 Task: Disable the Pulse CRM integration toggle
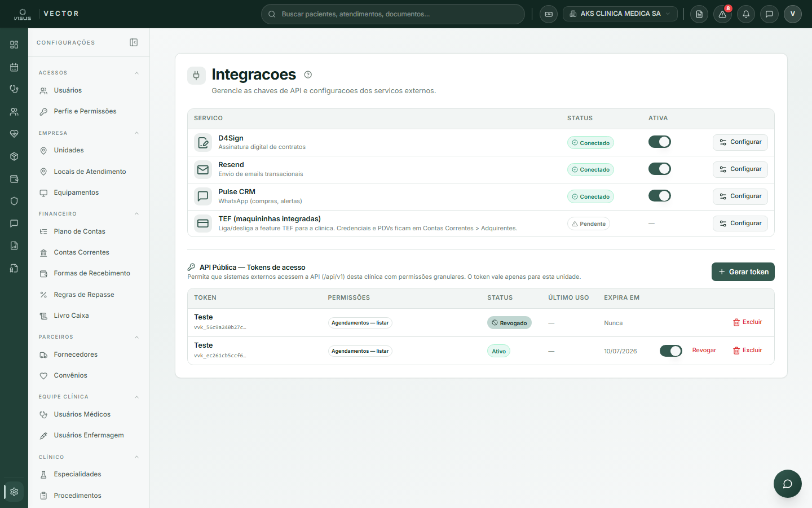point(660,196)
